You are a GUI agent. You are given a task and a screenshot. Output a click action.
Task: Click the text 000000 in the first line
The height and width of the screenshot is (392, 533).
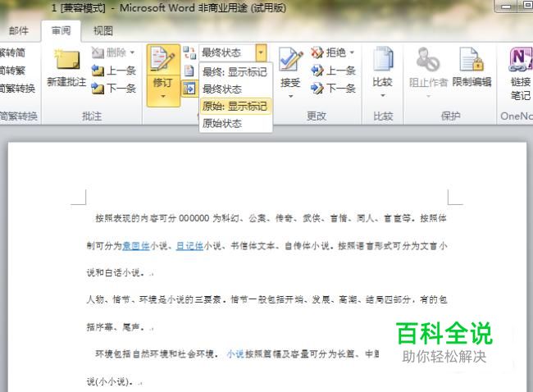pyautogui.click(x=194, y=218)
